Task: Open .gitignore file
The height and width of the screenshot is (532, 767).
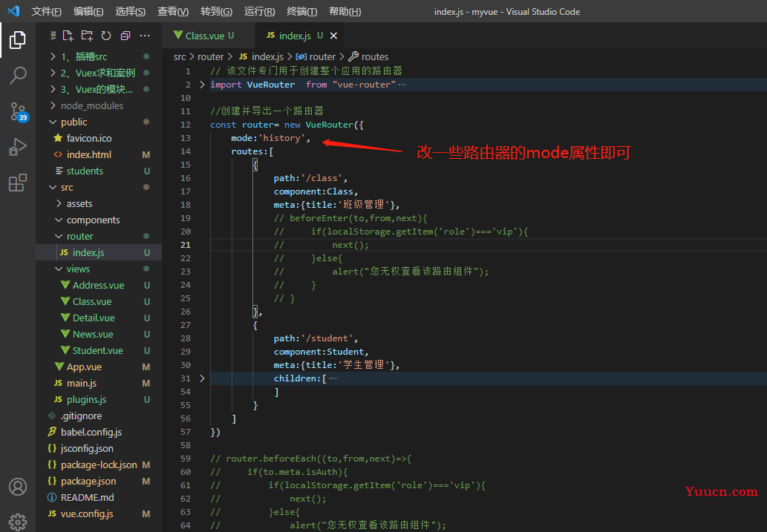Action: 99,416
